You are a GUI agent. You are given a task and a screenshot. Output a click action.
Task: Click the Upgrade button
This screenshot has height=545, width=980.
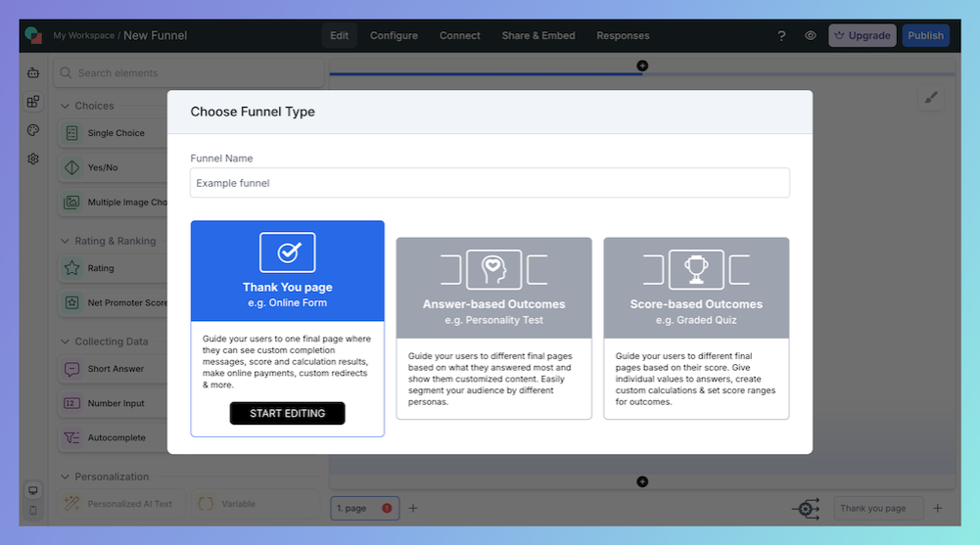pos(863,35)
